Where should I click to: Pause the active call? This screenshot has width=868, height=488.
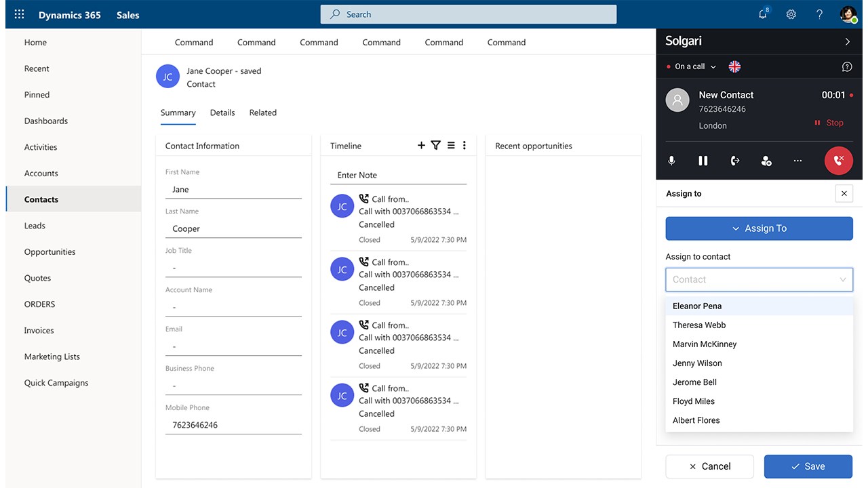[703, 161]
